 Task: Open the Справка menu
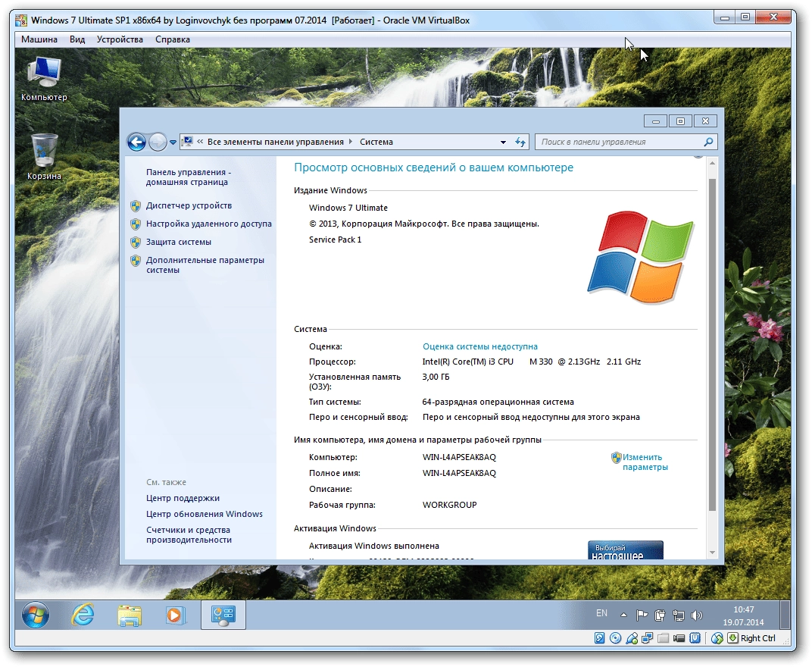click(x=173, y=39)
